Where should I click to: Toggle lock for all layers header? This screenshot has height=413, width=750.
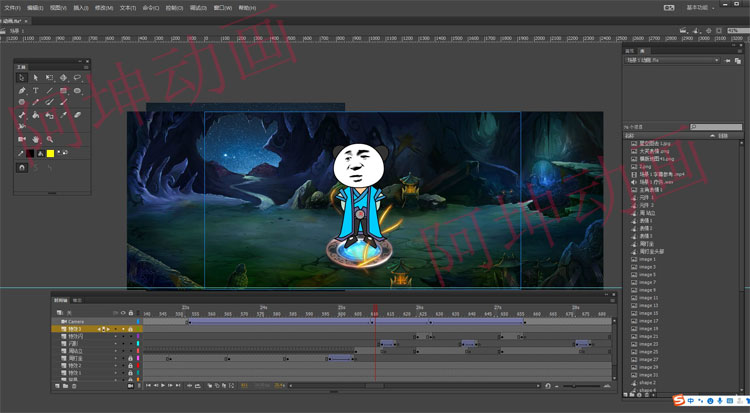click(x=131, y=313)
